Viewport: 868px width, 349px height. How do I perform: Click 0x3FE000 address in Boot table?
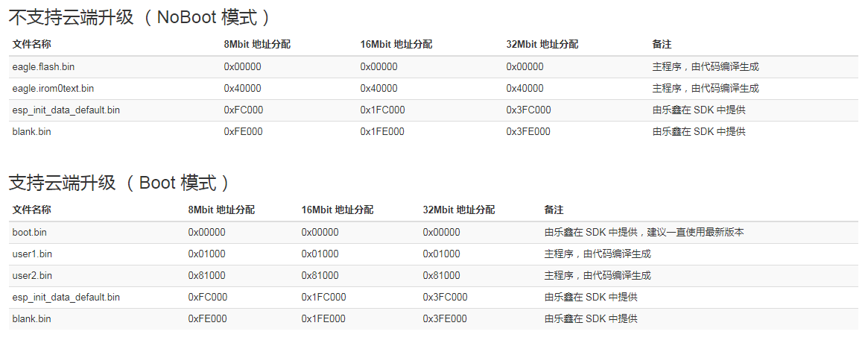(x=445, y=319)
